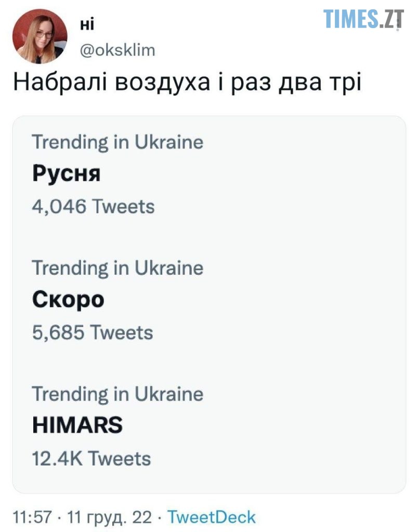The width and height of the screenshot is (418, 532).
Task: Open the "Скоро" trending topic
Action: coord(68,300)
